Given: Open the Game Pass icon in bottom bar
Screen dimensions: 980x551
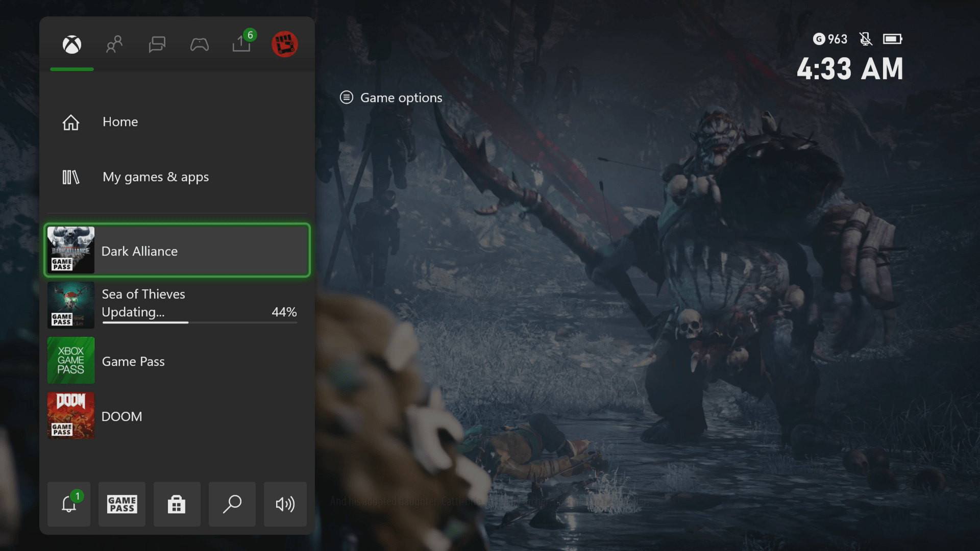Looking at the screenshot, I should [x=122, y=505].
